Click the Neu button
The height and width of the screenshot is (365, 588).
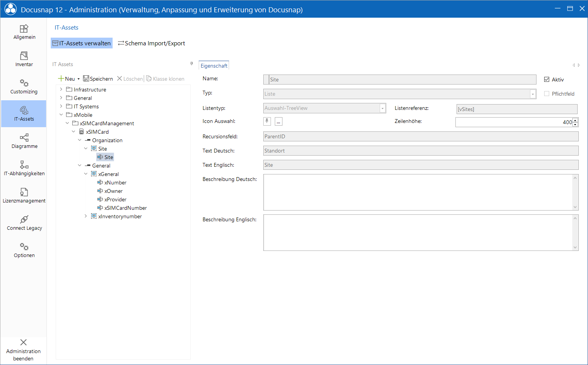(66, 79)
